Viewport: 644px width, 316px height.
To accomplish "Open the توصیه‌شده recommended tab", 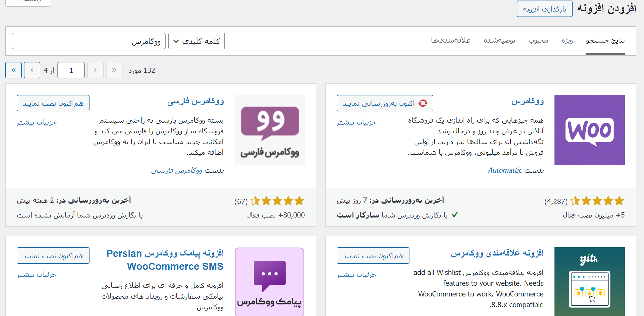I will click(x=499, y=40).
